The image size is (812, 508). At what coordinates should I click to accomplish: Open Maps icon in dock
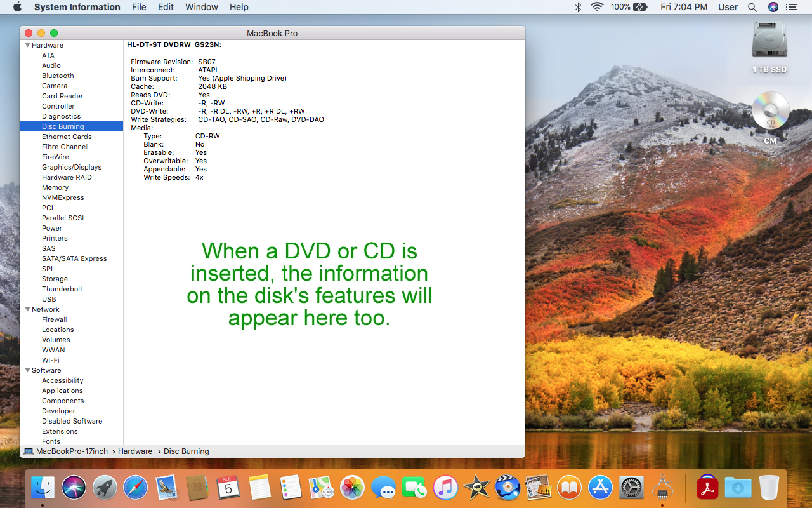click(322, 488)
